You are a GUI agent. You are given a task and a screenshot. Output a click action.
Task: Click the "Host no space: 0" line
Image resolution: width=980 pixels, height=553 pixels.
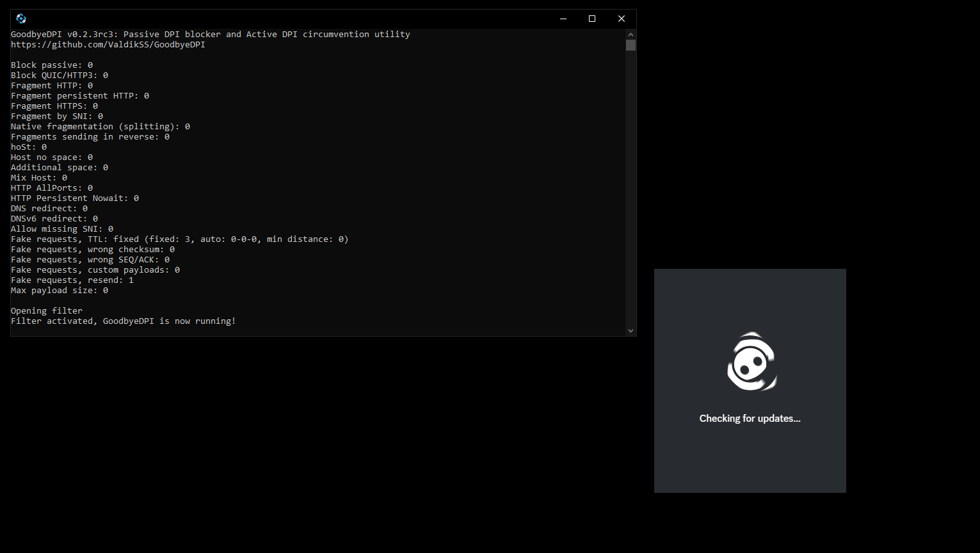(52, 157)
